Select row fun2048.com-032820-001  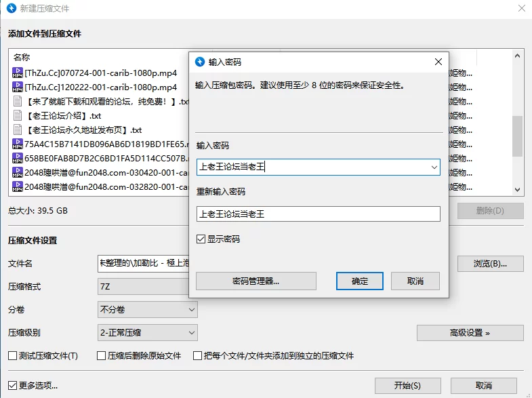coord(100,187)
